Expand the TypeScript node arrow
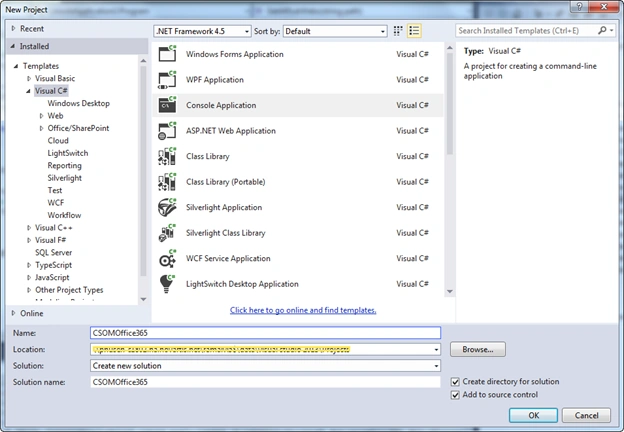Viewport: 624px width, 432px height. click(x=29, y=265)
